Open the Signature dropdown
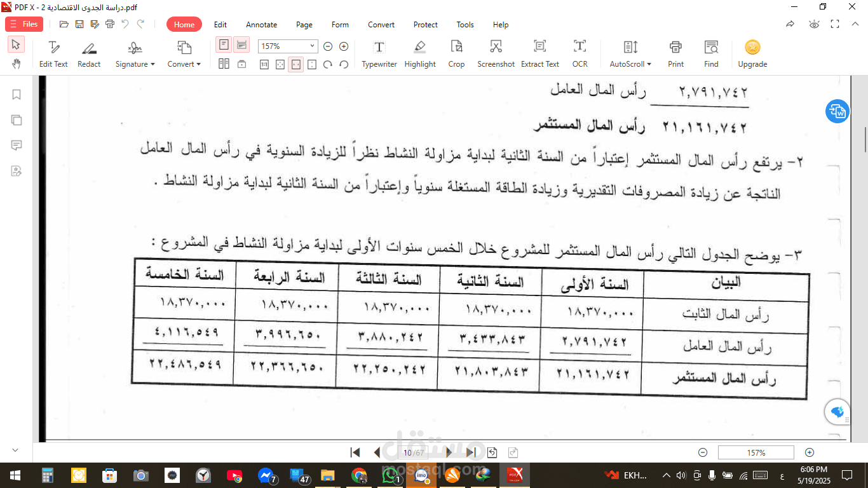Screen dimensions: 868x488 [x=135, y=55]
